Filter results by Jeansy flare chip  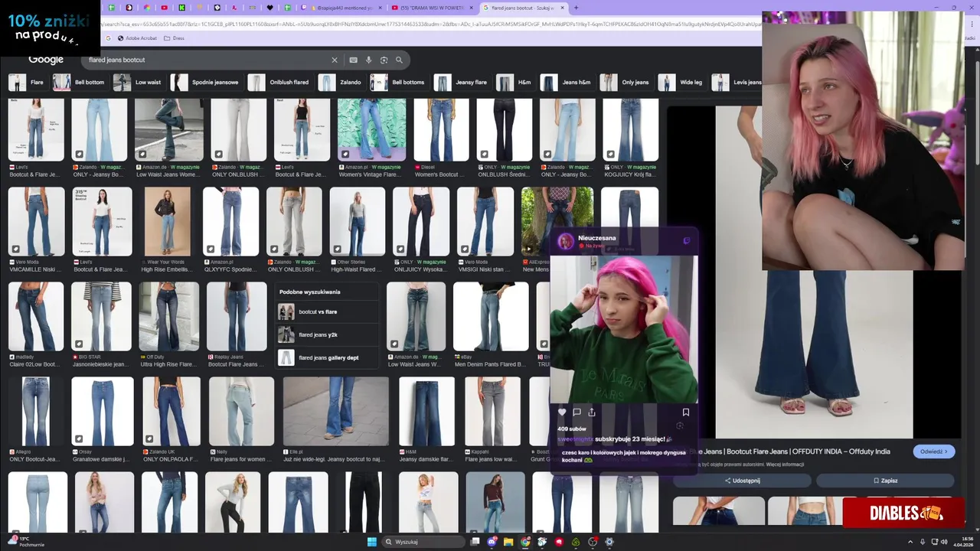[x=462, y=82]
